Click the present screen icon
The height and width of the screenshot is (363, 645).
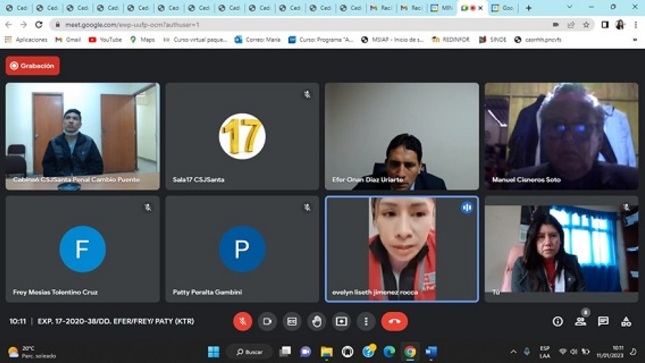341,321
